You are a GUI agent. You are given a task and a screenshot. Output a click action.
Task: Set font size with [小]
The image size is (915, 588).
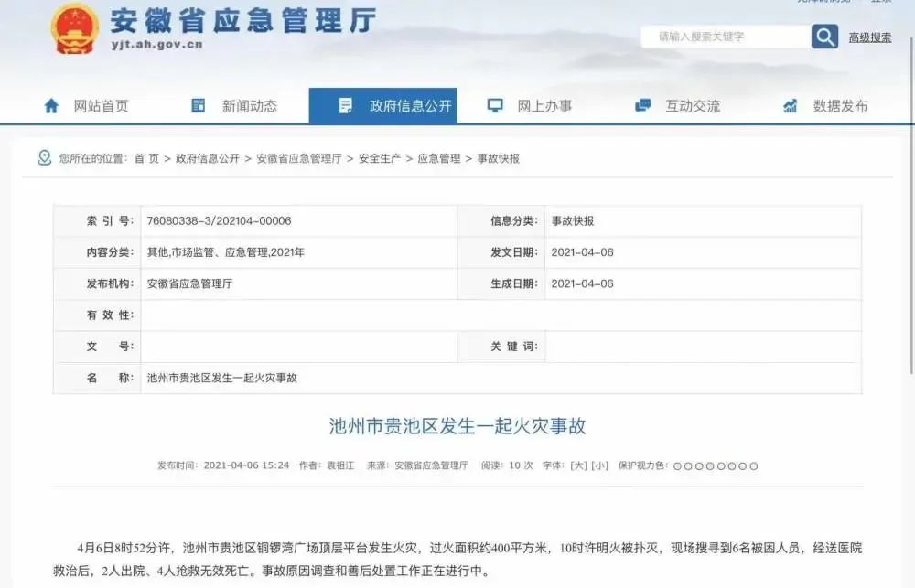coord(599,465)
